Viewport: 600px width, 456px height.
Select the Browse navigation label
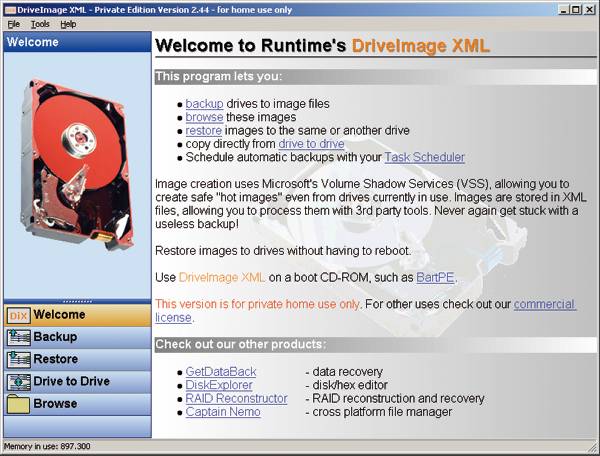55,403
